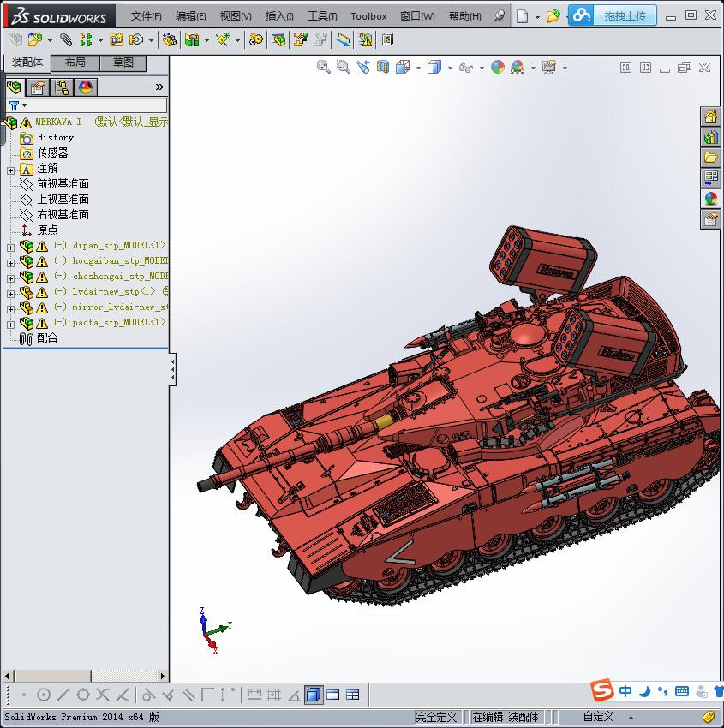Screen dimensions: 724x728
Task: Select the 原点 origin item
Action: (x=47, y=230)
